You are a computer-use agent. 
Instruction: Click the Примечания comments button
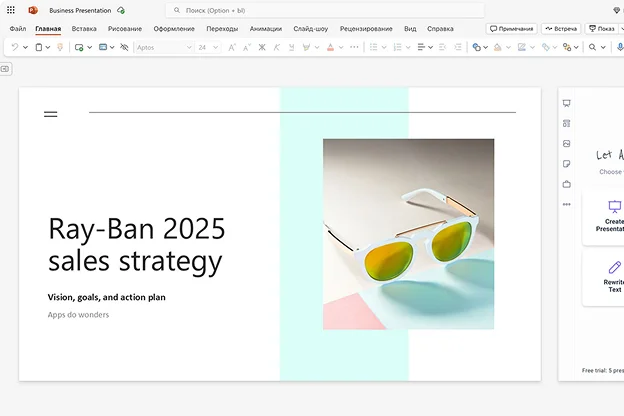point(511,29)
